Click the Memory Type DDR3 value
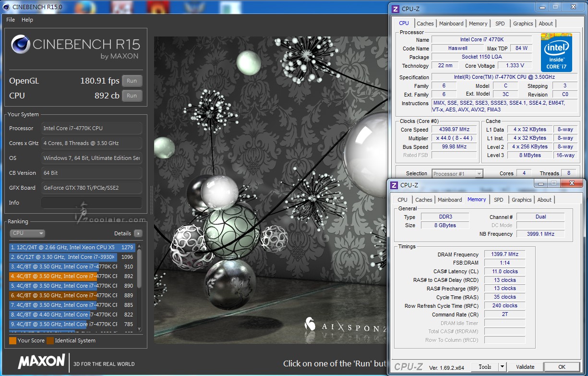Viewport: 588px width, 376px height. click(x=445, y=217)
